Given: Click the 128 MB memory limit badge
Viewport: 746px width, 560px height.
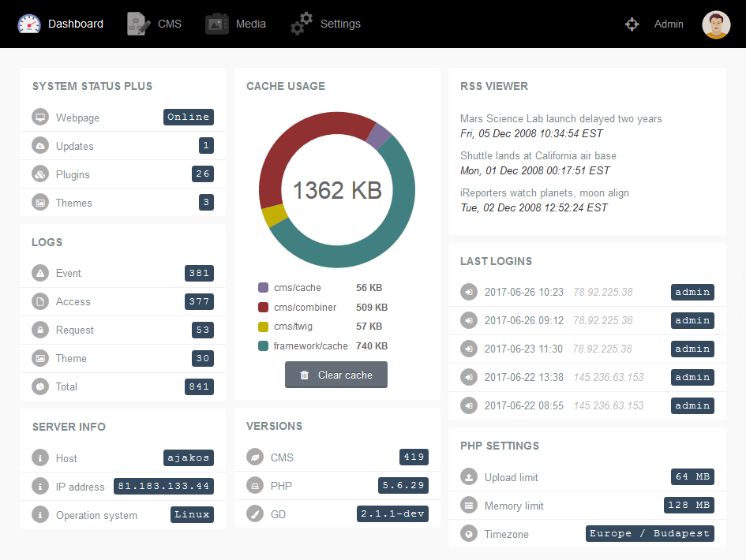Looking at the screenshot, I should pos(689,505).
